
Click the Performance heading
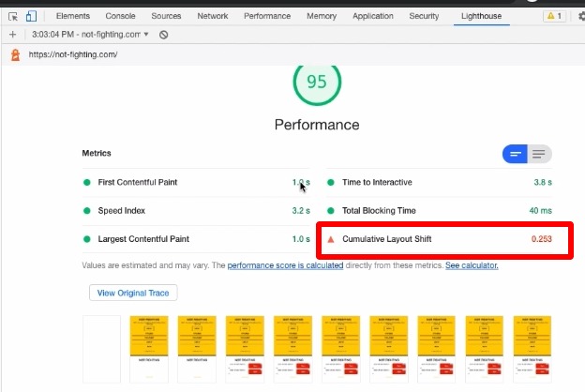point(317,125)
